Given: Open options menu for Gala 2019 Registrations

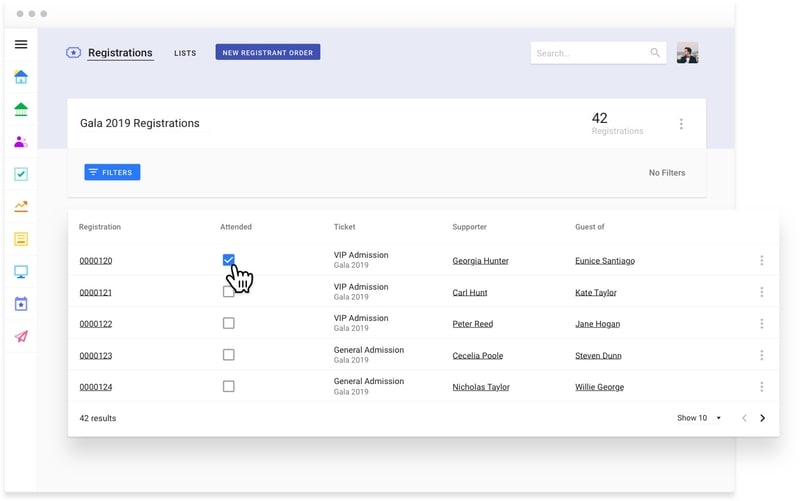Looking at the screenshot, I should (x=681, y=124).
